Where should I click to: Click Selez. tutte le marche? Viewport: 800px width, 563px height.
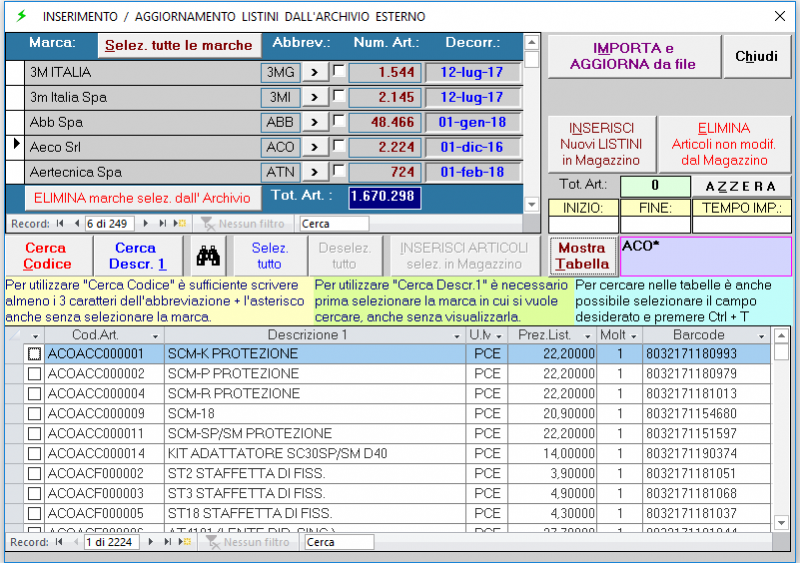pos(179,45)
